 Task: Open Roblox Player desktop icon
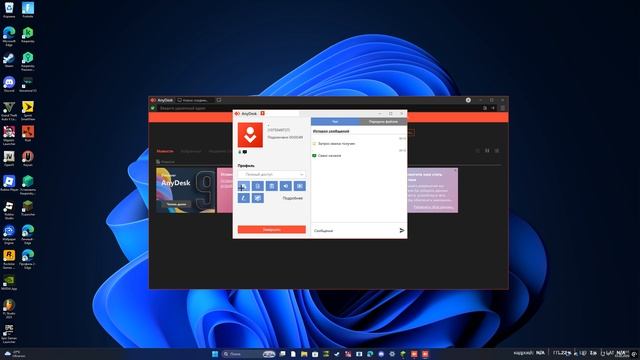(x=9, y=183)
